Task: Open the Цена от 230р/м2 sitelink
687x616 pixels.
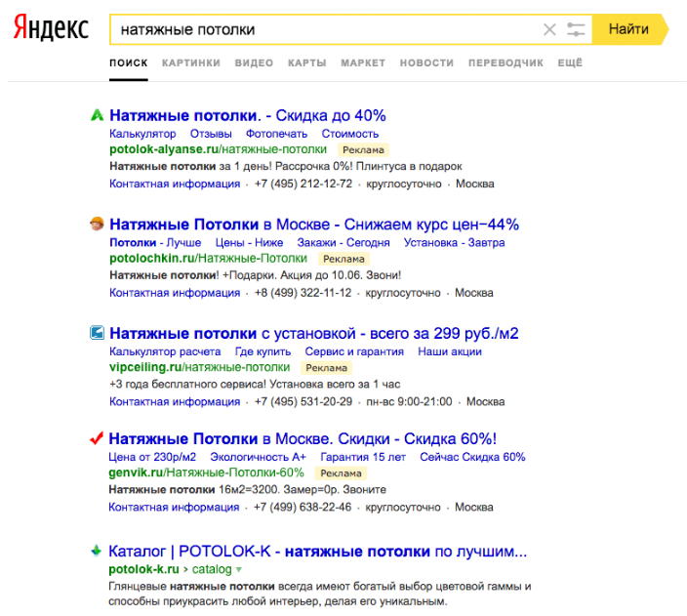Action: point(152,457)
